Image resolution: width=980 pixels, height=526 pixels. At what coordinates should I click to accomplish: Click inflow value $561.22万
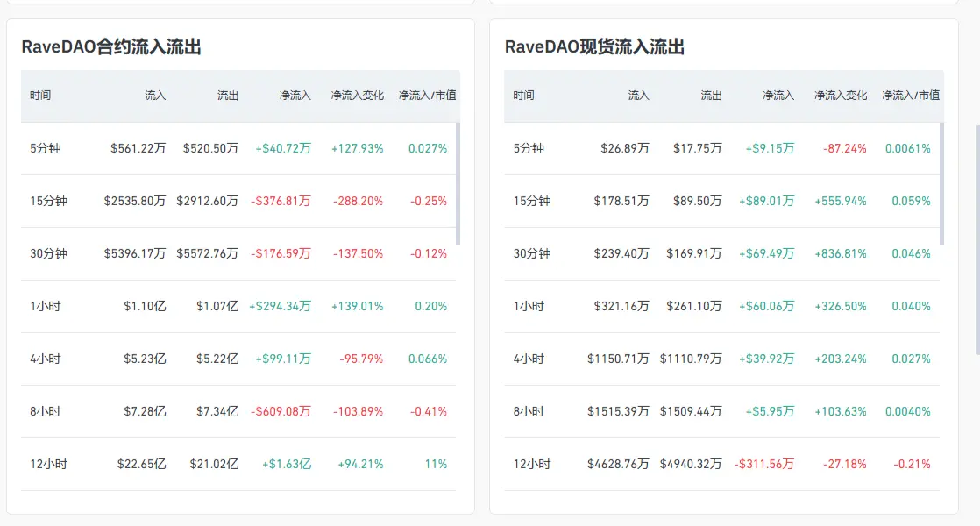click(138, 149)
